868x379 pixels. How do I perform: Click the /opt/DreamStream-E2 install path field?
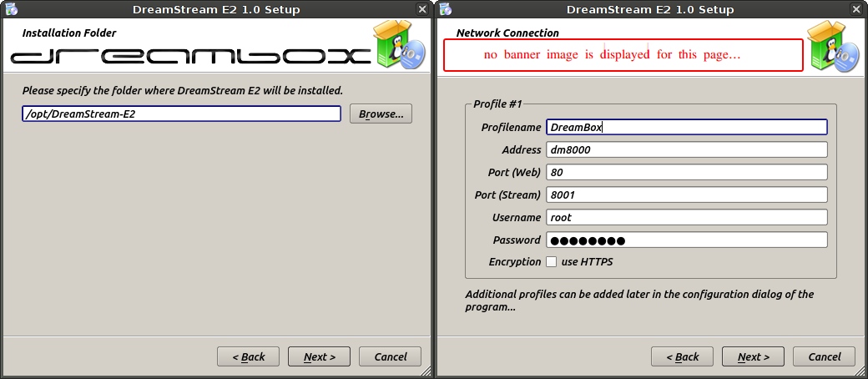[181, 114]
